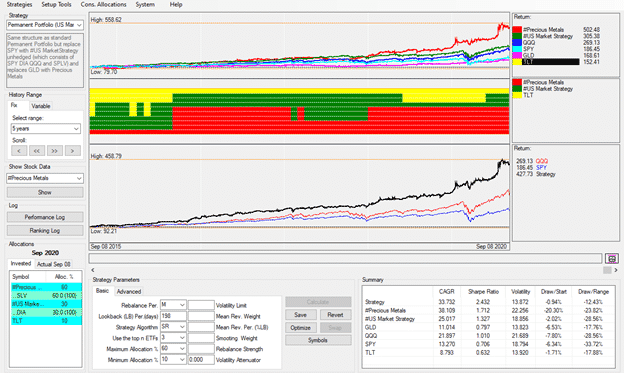This screenshot has height=373, width=624.
Task: Click the Volatility Limit input field
Action: (x=201, y=305)
